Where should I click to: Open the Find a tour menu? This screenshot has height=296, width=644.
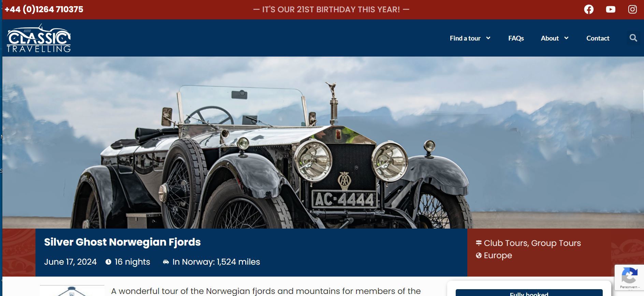[465, 38]
